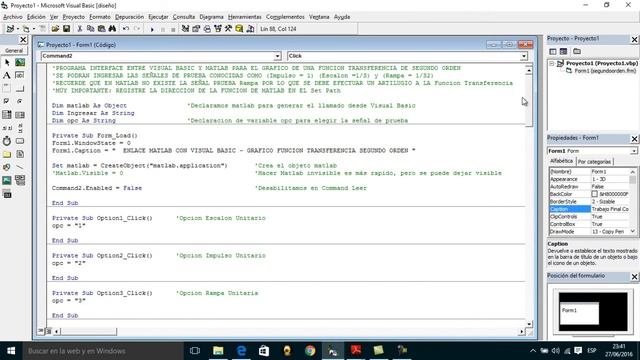
Task: Open the Form1 Form object dropdown in Properties
Action: [x=633, y=151]
